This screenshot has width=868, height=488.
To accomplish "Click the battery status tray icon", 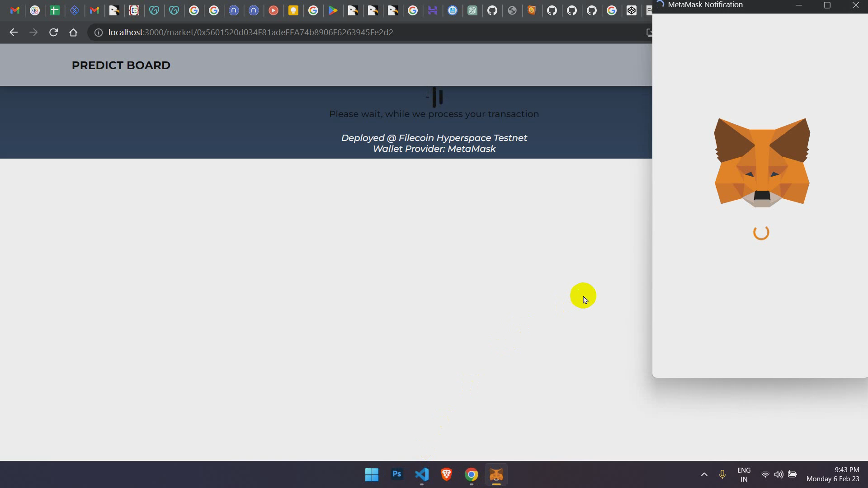I will (x=793, y=474).
